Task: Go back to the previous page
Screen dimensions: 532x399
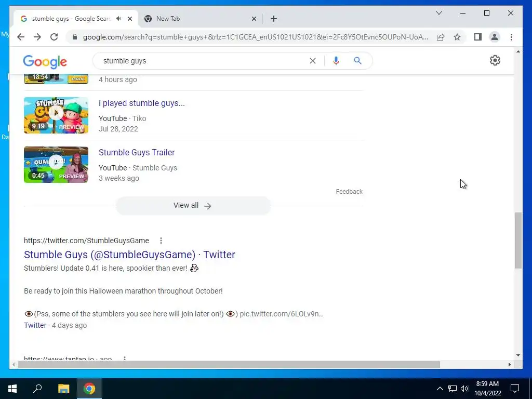Action: (x=21, y=37)
